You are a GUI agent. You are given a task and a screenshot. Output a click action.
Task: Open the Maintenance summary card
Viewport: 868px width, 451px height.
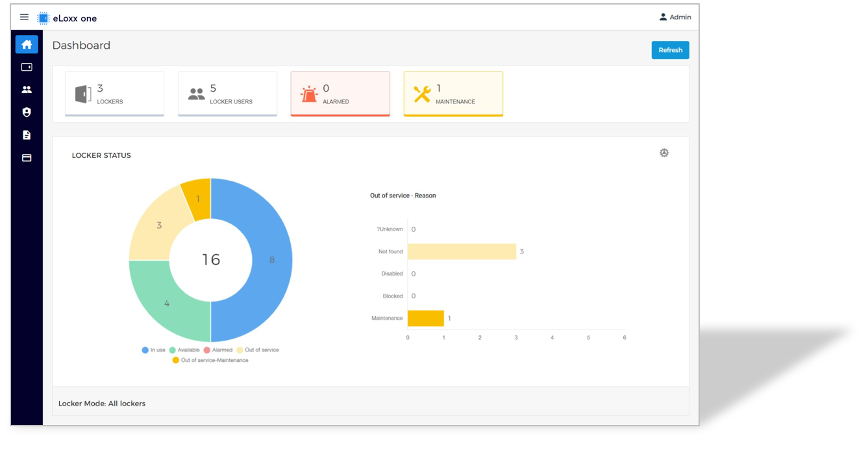[453, 94]
